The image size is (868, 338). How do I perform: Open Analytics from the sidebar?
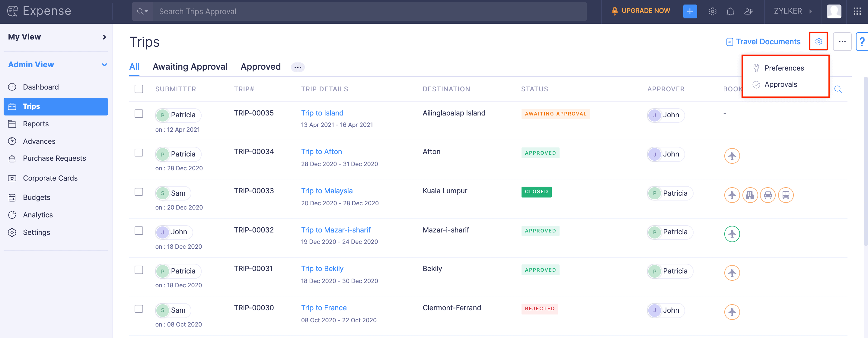click(x=38, y=214)
